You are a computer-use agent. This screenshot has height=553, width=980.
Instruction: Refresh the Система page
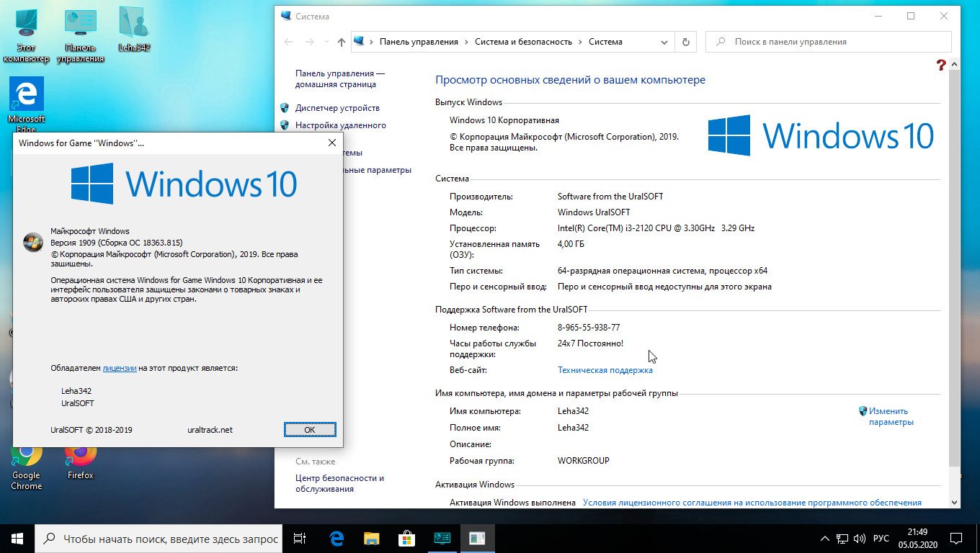686,42
